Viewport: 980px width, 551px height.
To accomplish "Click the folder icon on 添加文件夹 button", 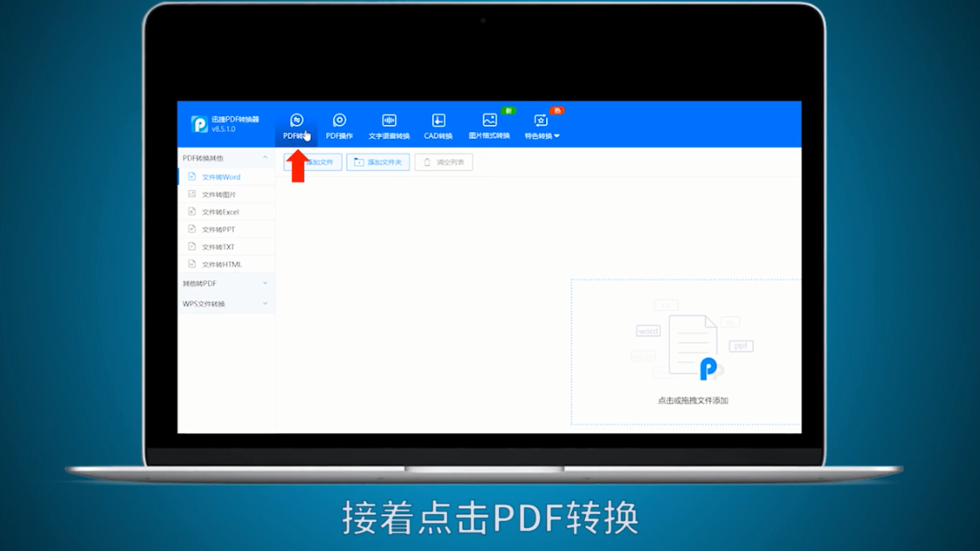I will pos(356,162).
